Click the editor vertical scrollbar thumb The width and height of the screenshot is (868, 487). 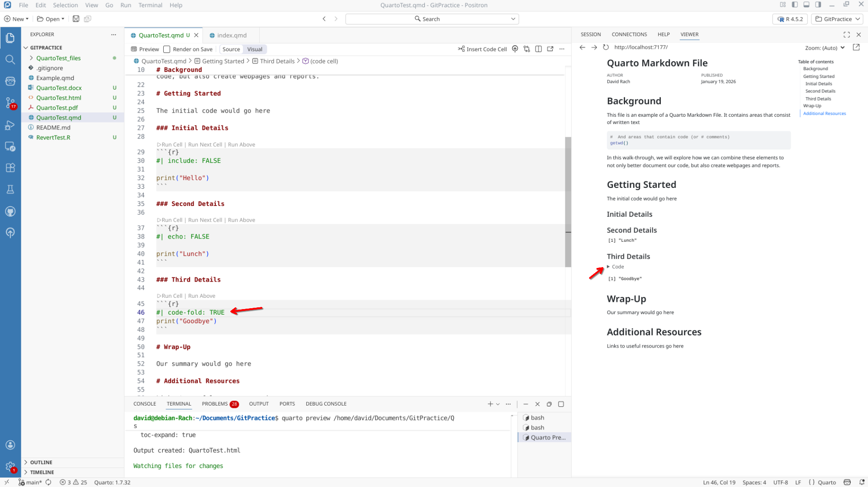[x=568, y=201]
